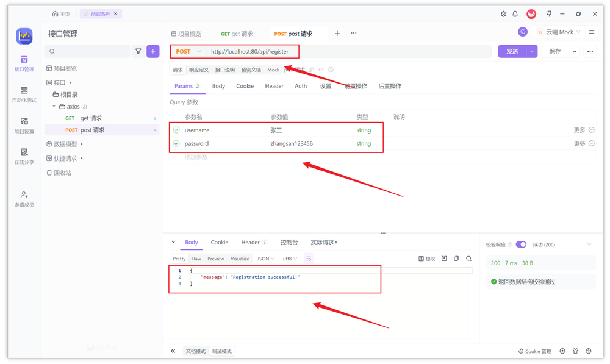Uncheck the password parameter checkbox
The image size is (610, 364).
point(176,143)
